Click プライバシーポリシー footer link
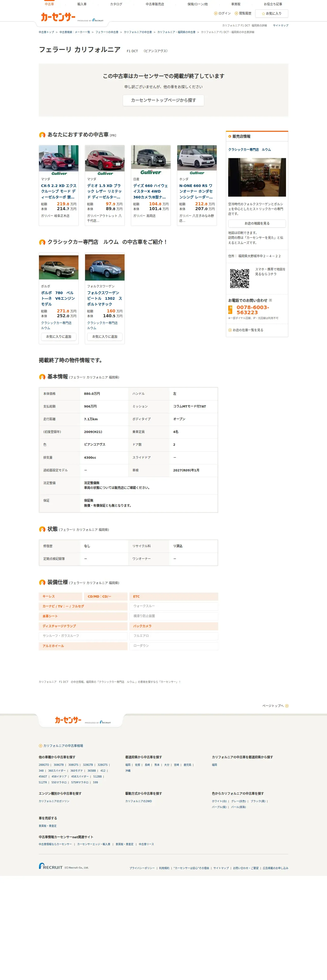The image size is (327, 980). (142, 868)
